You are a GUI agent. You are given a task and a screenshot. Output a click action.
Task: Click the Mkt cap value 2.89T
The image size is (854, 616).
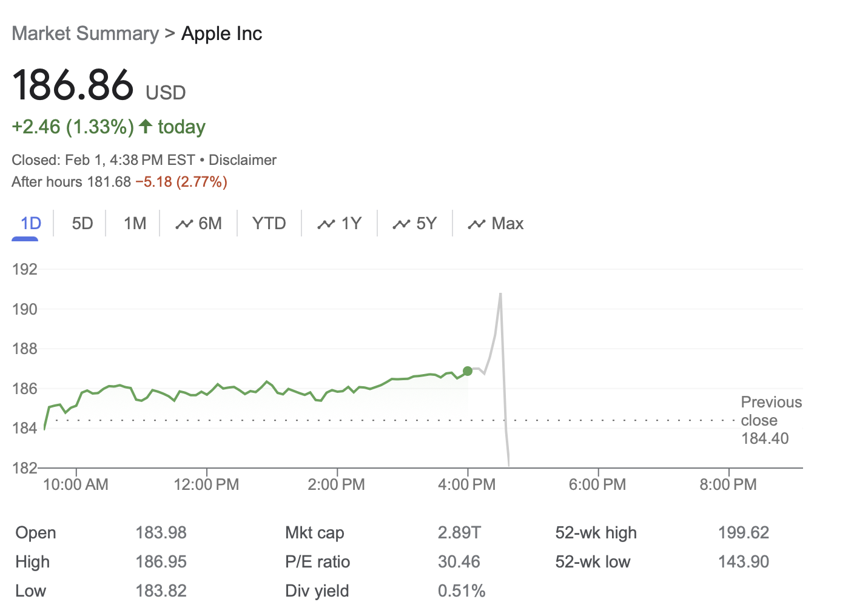pyautogui.click(x=459, y=533)
